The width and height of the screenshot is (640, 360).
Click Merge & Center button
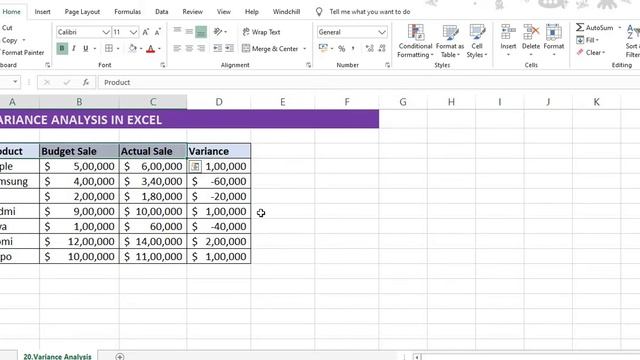pyautogui.click(x=270, y=49)
